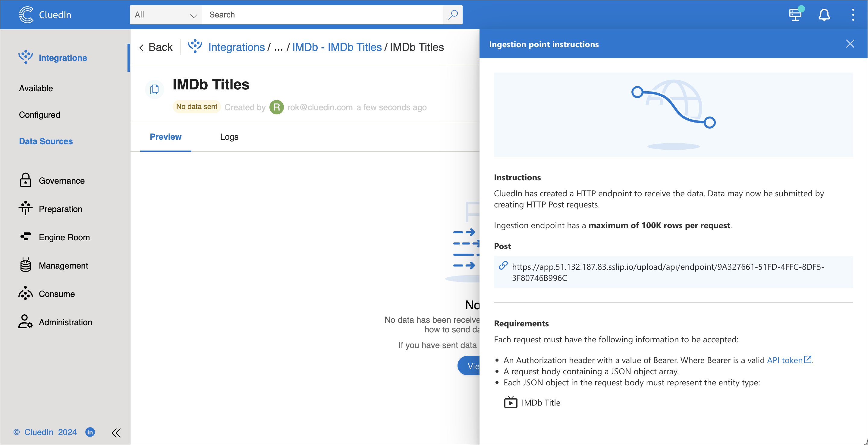Collapse the left sidebar with double chevron
This screenshot has width=868, height=445.
[116, 433]
